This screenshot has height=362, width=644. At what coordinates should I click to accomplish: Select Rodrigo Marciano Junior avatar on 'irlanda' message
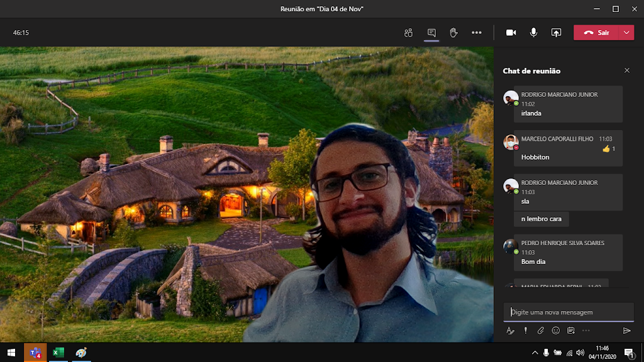(511, 98)
